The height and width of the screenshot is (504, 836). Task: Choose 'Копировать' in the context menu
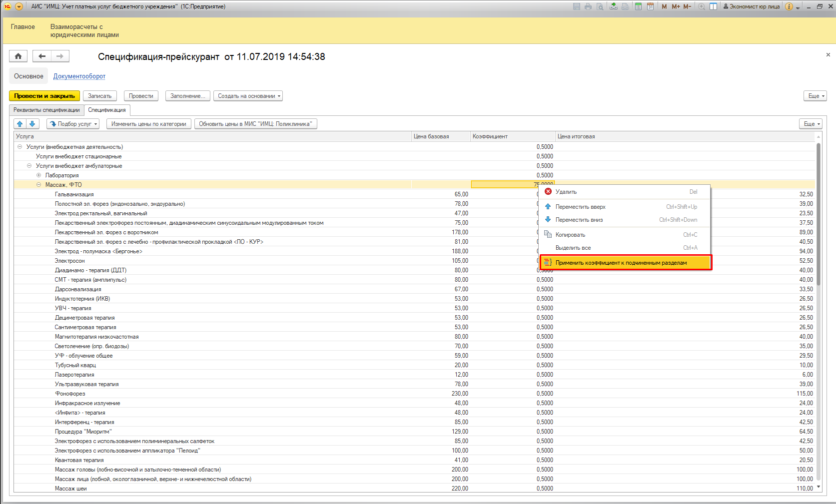(x=570, y=235)
